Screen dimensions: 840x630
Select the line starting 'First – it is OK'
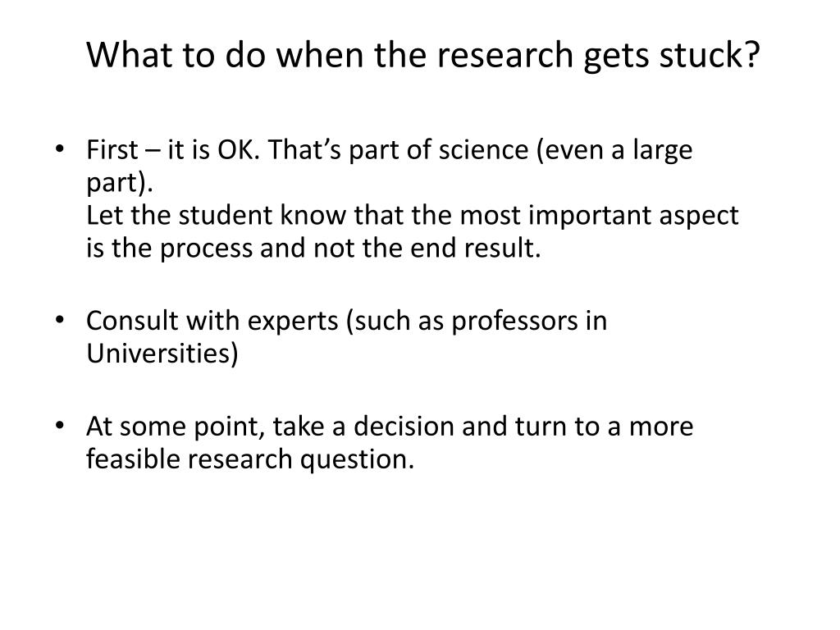[x=390, y=150]
